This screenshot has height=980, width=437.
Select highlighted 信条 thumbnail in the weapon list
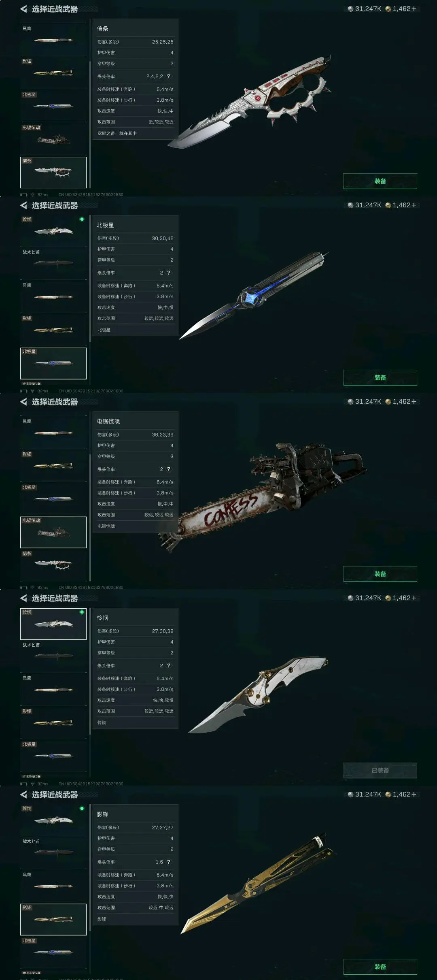[53, 172]
